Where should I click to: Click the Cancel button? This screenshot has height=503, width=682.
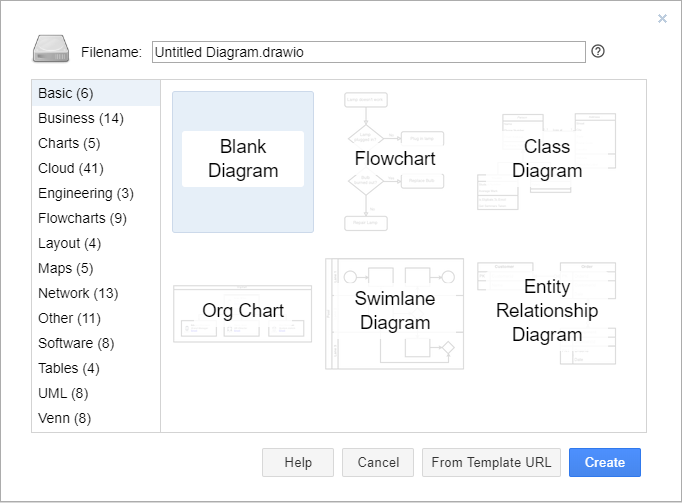coord(378,463)
